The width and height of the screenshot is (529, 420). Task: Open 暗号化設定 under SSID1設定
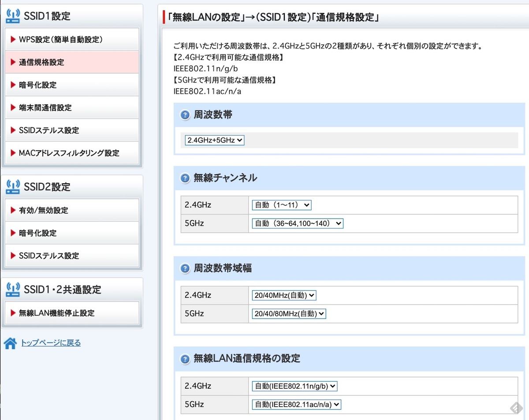72,85
